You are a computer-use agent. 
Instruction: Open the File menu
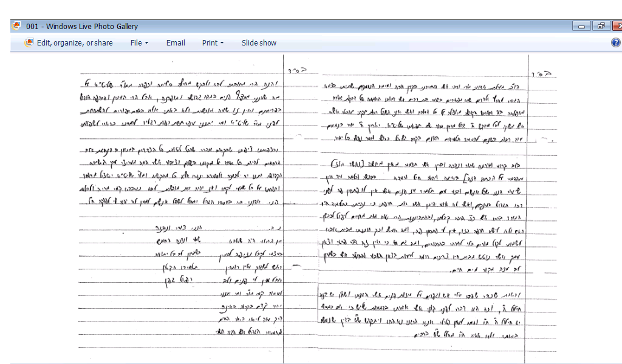click(x=136, y=43)
